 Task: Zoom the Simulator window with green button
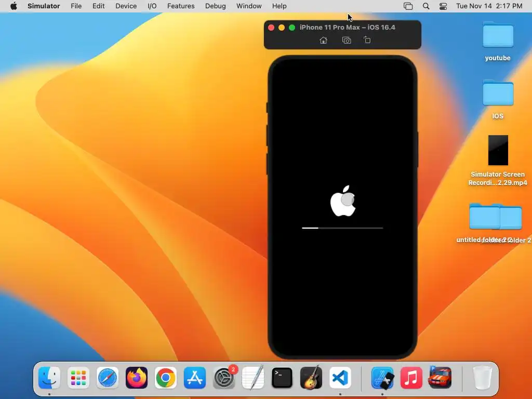[292, 28]
